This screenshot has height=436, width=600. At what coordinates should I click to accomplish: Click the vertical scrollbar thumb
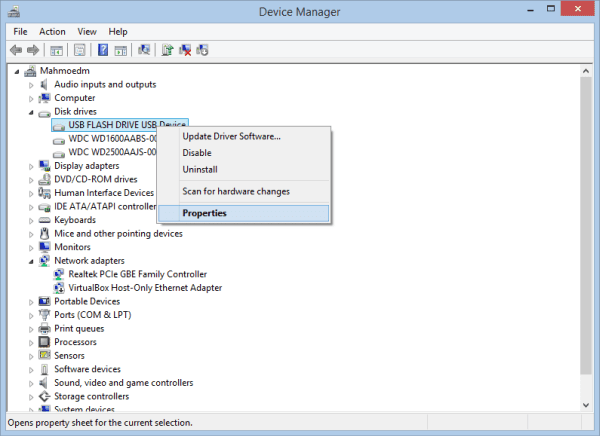(x=585, y=226)
